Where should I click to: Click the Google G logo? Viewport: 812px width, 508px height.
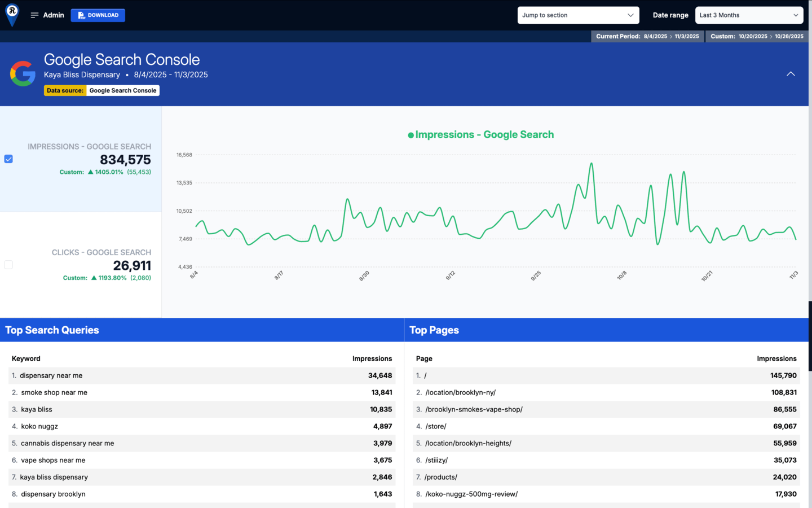click(23, 74)
